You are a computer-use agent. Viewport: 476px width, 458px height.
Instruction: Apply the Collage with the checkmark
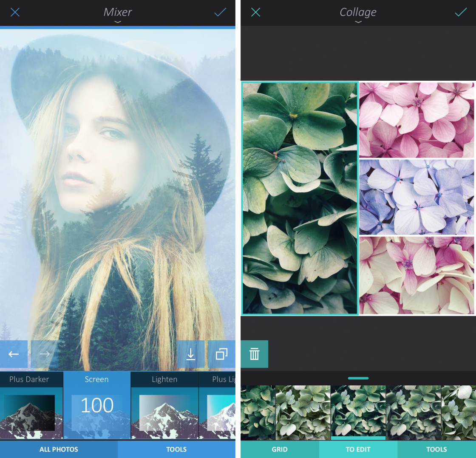pyautogui.click(x=460, y=12)
